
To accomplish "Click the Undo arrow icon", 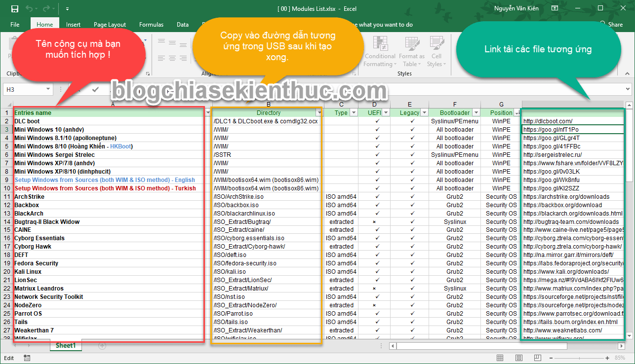I will (x=29, y=9).
